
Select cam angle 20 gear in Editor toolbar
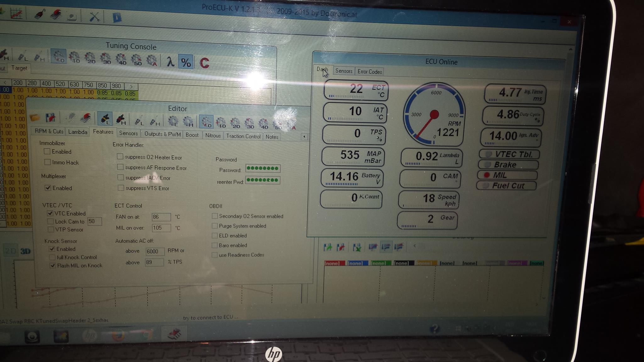[235, 123]
